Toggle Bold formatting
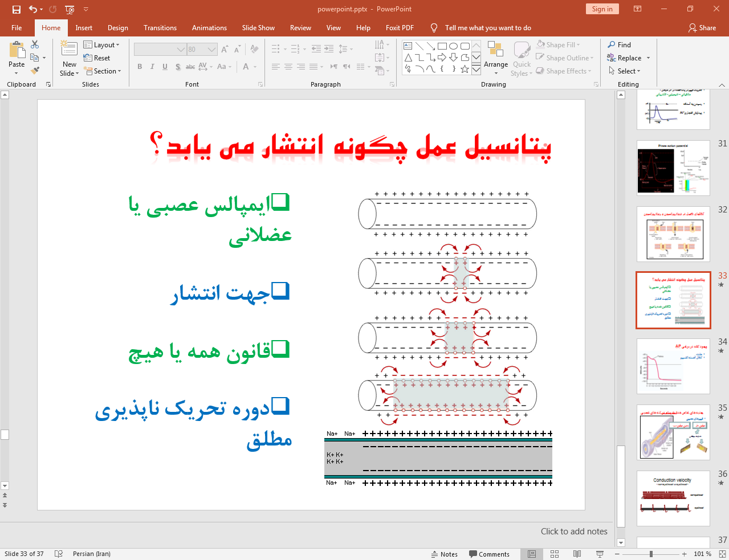The height and width of the screenshot is (560, 729). click(x=140, y=67)
